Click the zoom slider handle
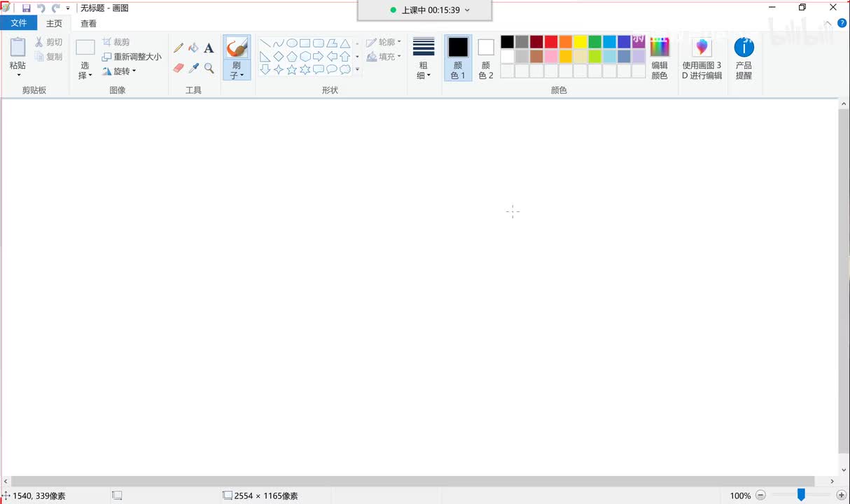The image size is (850, 504). coord(801,495)
